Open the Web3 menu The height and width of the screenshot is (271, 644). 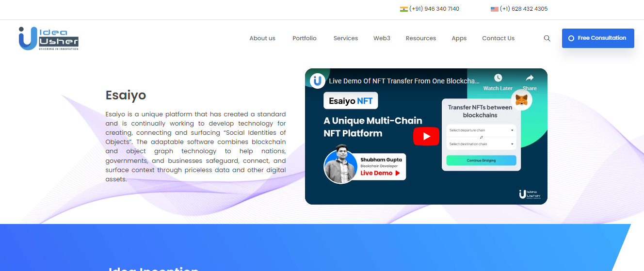382,38
